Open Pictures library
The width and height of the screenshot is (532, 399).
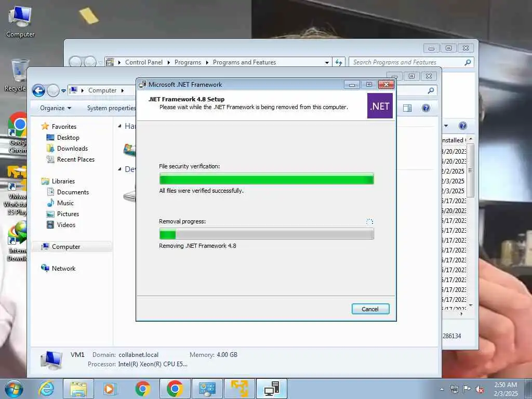(x=68, y=214)
